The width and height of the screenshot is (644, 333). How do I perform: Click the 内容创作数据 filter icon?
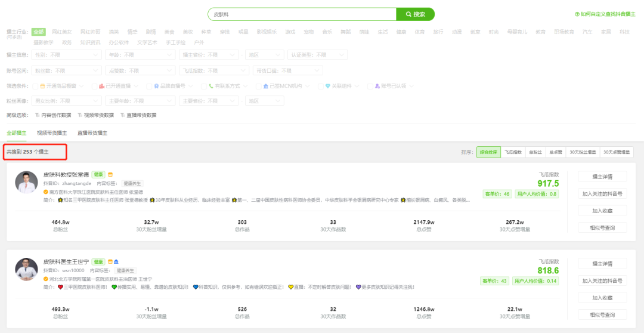[x=37, y=115]
